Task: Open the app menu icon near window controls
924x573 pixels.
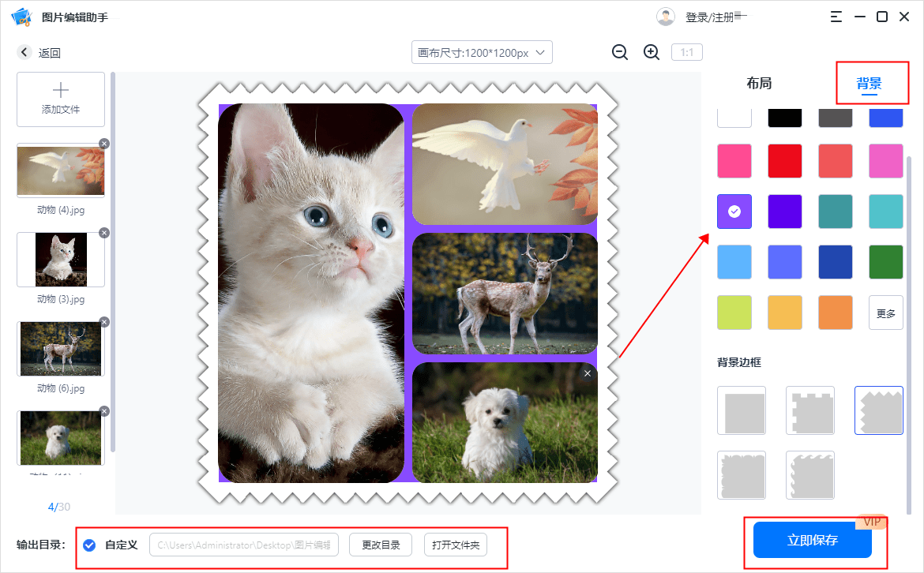Action: click(x=836, y=16)
